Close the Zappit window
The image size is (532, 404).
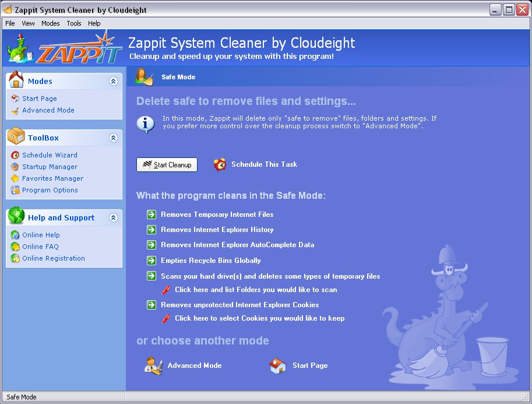pyautogui.click(x=523, y=10)
